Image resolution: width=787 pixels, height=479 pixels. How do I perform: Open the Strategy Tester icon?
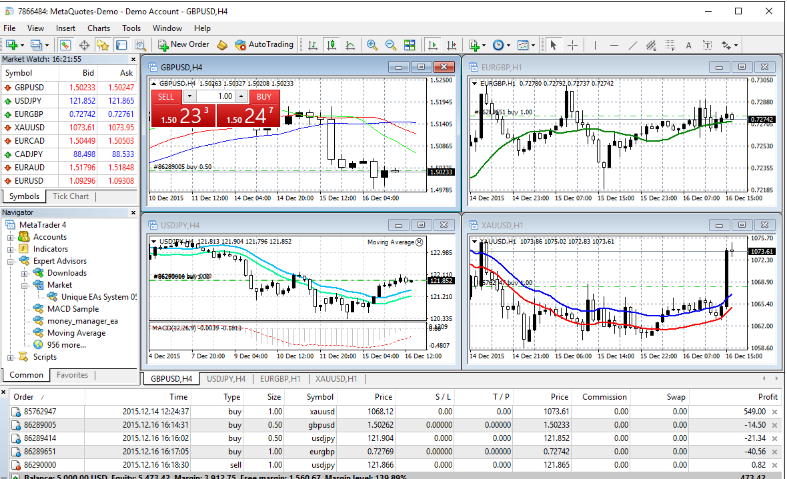[141, 45]
